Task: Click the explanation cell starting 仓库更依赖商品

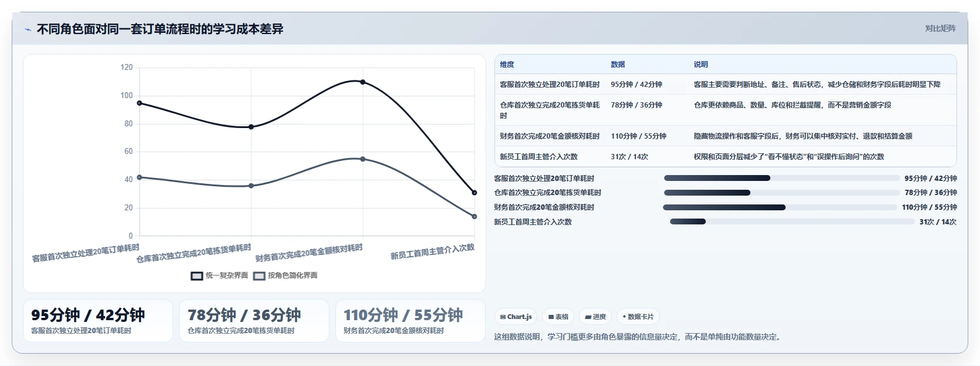Action: (x=792, y=105)
